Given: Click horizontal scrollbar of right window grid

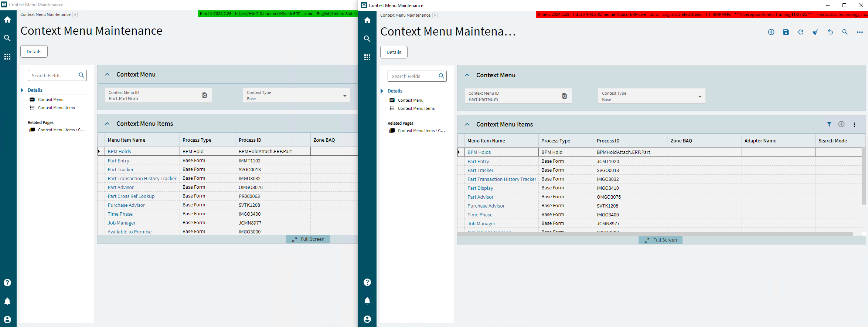Looking at the screenshot, I should [655, 234].
